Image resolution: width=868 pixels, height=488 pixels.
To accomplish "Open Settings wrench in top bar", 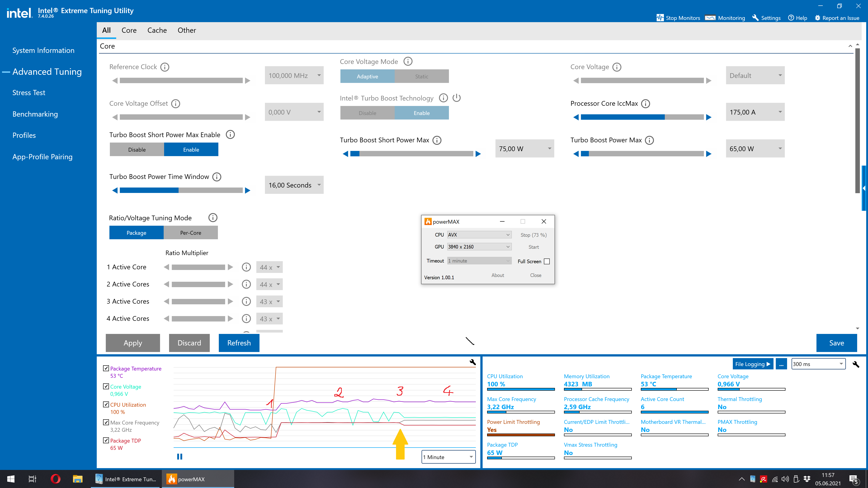I will [755, 18].
